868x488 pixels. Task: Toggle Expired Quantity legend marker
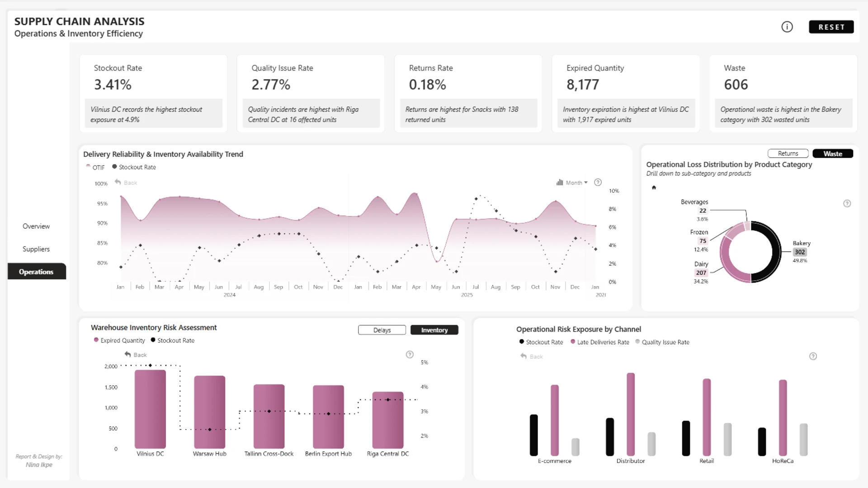click(x=96, y=340)
